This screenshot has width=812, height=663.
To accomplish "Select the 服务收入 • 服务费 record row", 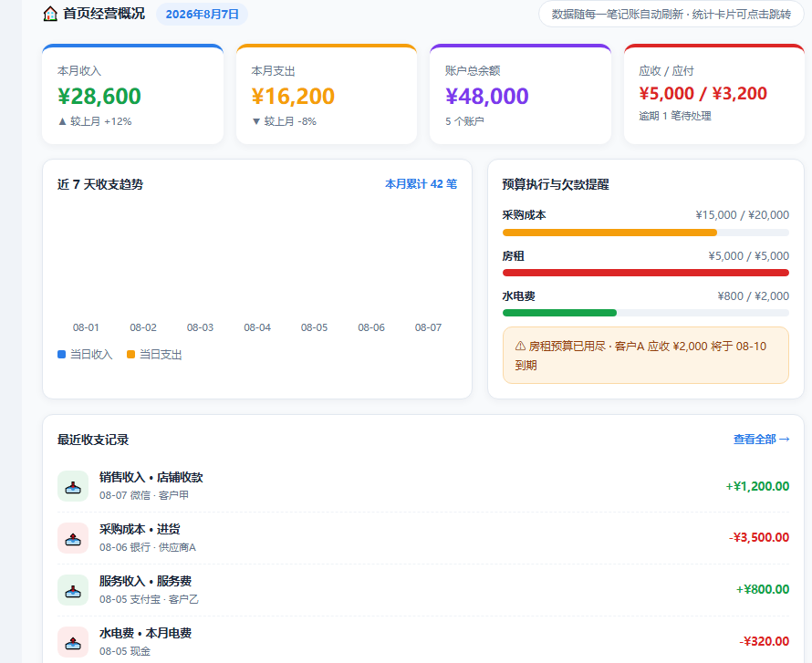I will [423, 589].
